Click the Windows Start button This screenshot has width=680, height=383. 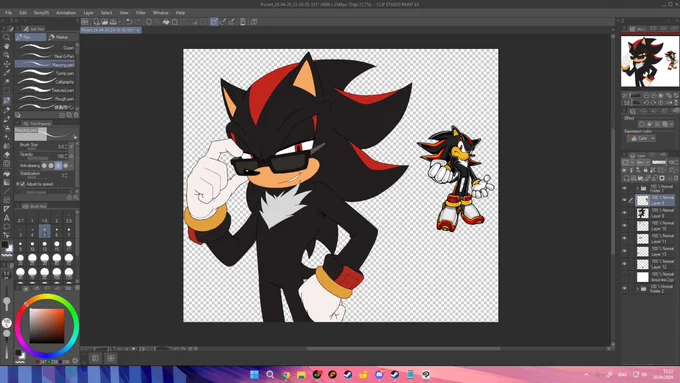tap(255, 374)
